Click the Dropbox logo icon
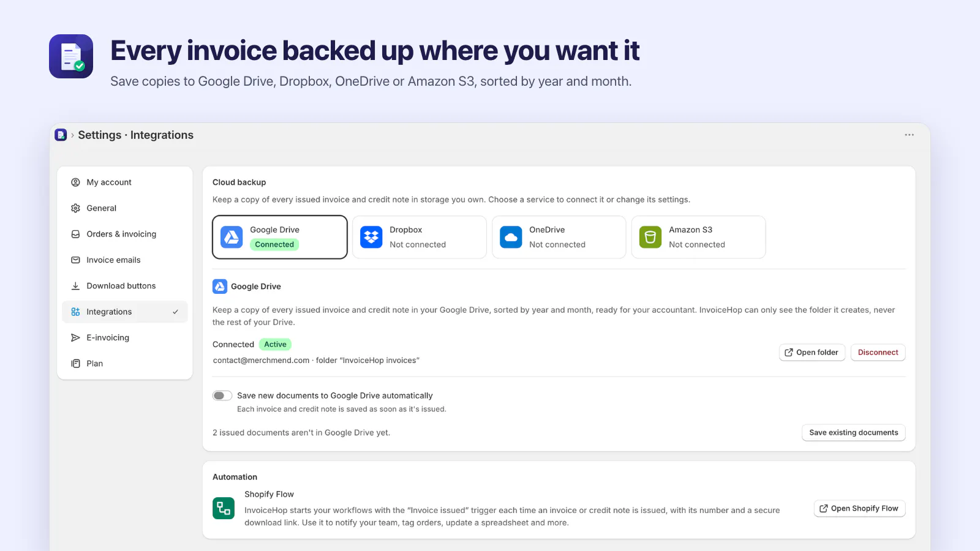980x551 pixels. [x=371, y=237]
